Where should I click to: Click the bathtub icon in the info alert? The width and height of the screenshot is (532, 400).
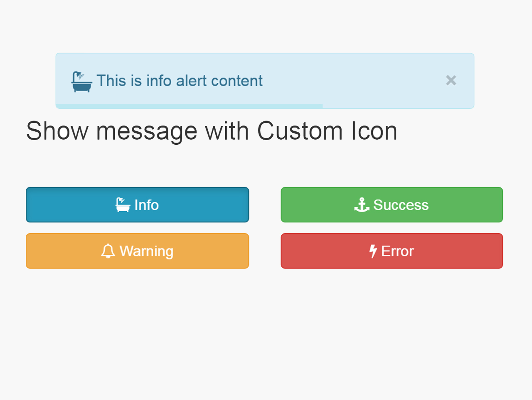coord(81,81)
